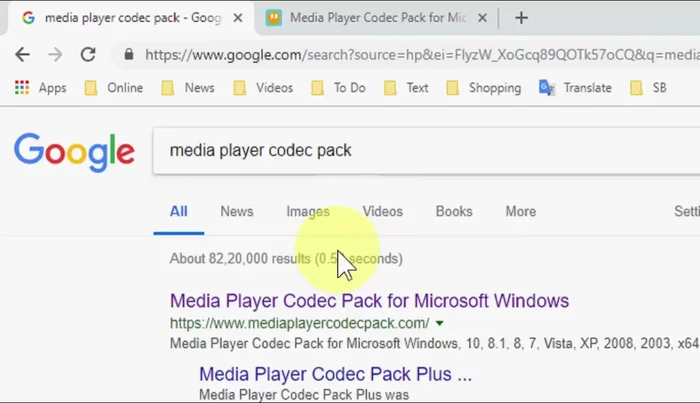Open the More search filters menu
This screenshot has width=700, height=403.
[520, 211]
